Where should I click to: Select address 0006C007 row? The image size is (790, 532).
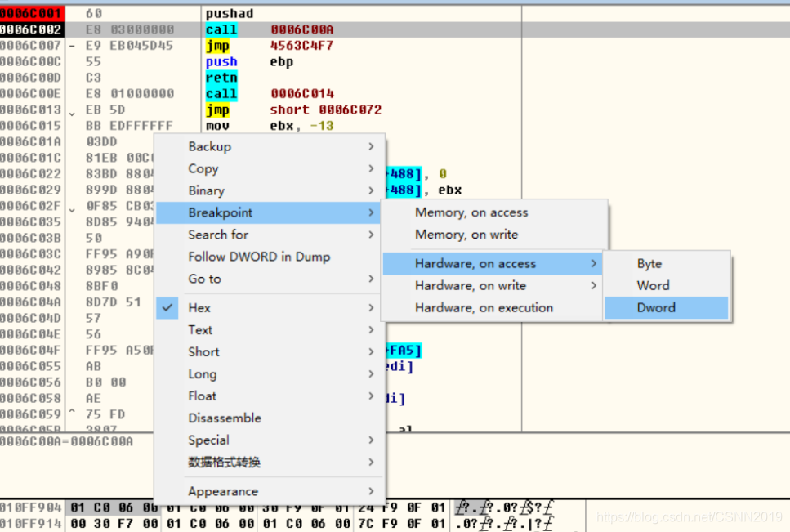coord(30,46)
